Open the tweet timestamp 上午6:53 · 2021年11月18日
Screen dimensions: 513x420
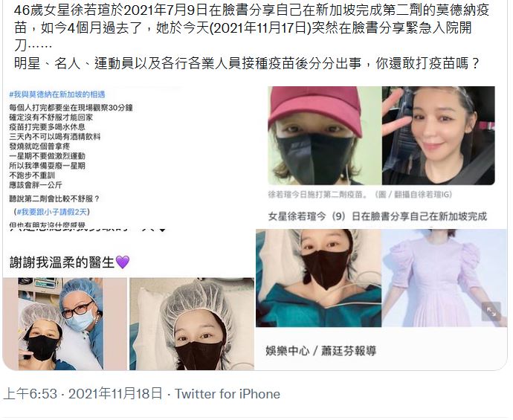pyautogui.click(x=83, y=394)
